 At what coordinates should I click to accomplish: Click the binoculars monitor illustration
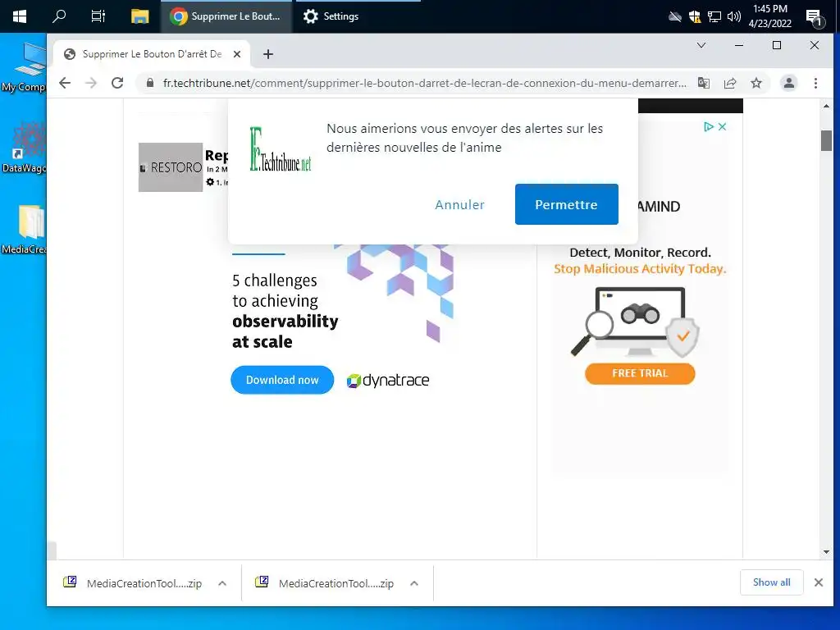pyautogui.click(x=635, y=322)
